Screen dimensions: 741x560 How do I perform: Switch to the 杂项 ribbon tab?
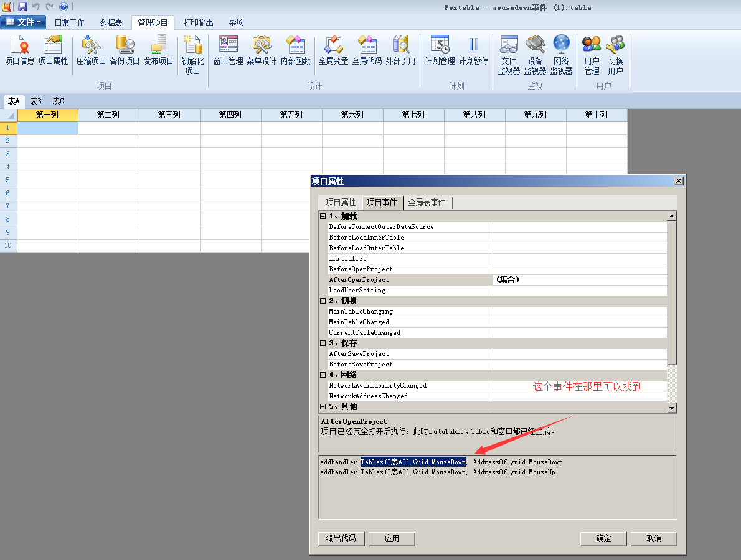pyautogui.click(x=236, y=22)
